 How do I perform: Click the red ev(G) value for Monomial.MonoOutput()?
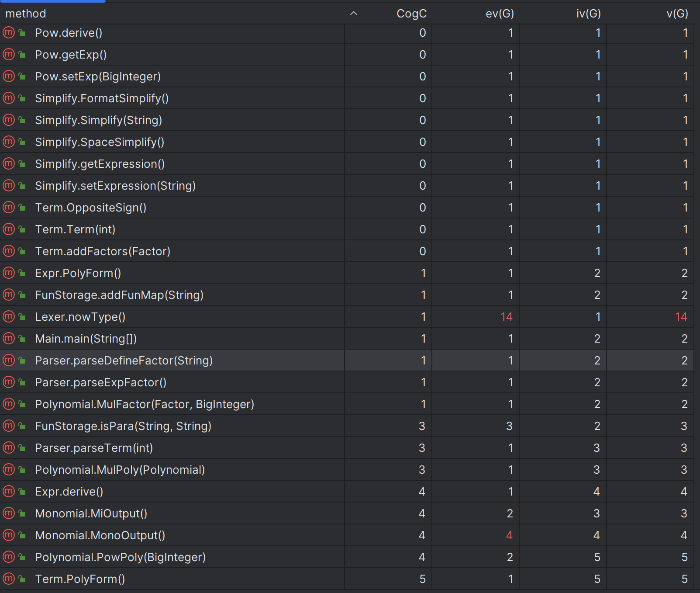[x=509, y=535]
